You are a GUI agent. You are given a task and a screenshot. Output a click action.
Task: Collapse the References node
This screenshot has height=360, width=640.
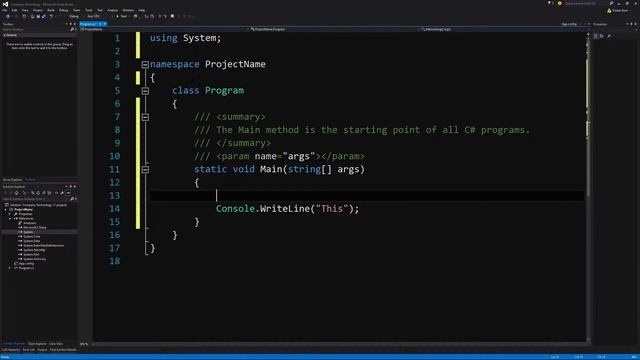[10, 218]
